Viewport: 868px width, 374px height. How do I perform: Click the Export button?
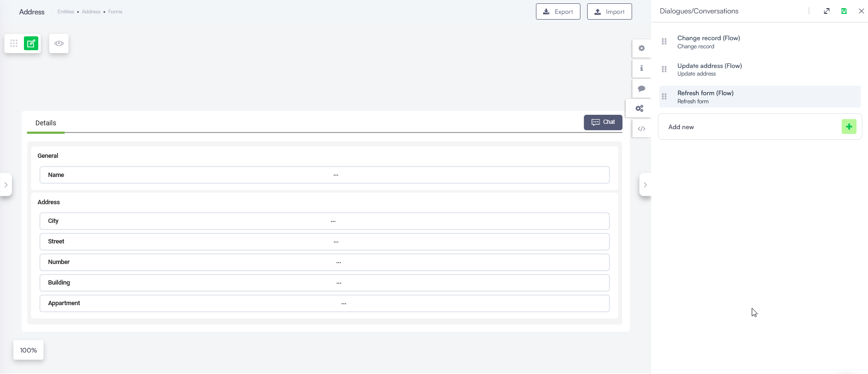(558, 11)
